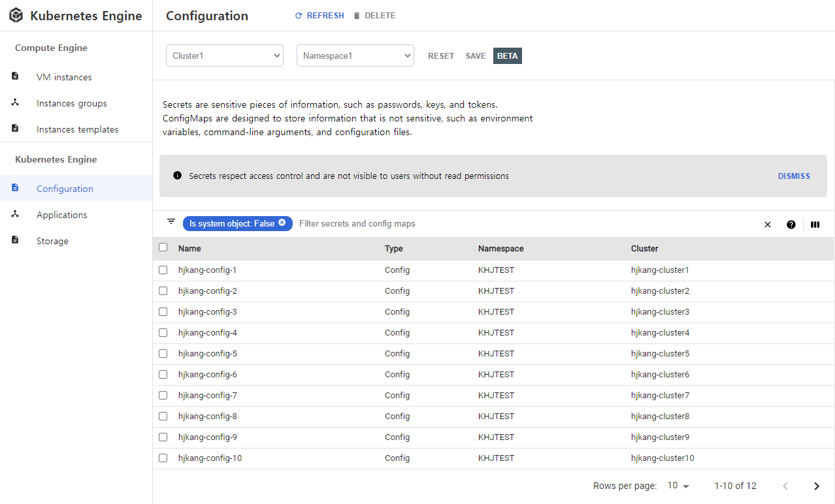Check the hjkang-config-7 row checkbox
Screen dimensions: 835x504
pyautogui.click(x=163, y=395)
